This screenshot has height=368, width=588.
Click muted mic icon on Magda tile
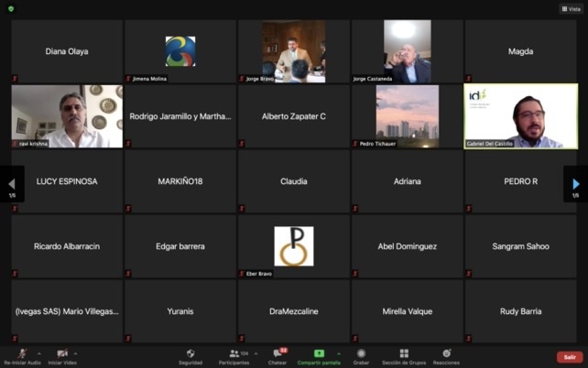point(469,79)
